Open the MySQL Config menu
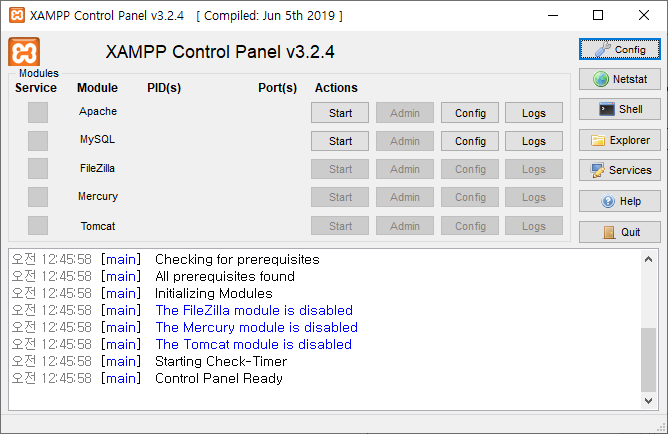Image resolution: width=668 pixels, height=434 pixels. click(x=470, y=141)
